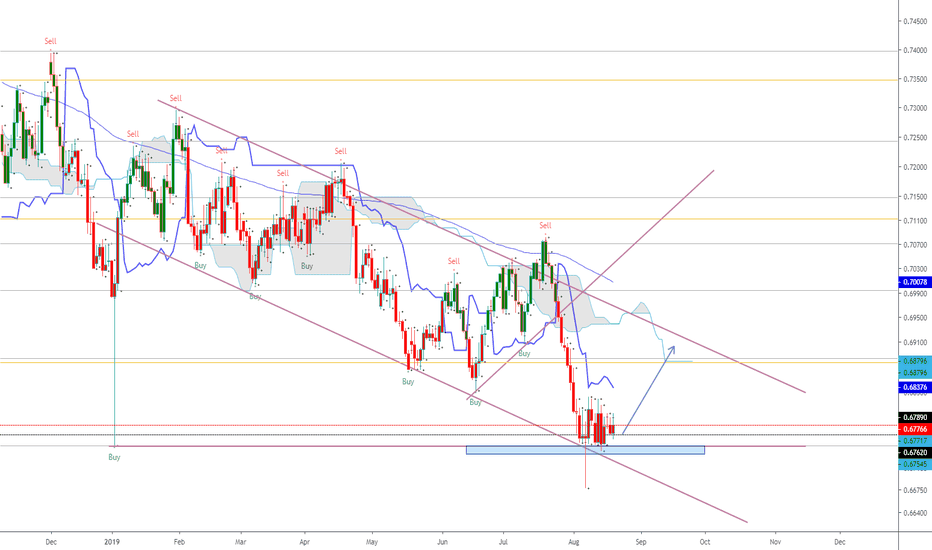932x550 pixels.
Task: Select the 0.69900 price scale value
Action: (915, 294)
